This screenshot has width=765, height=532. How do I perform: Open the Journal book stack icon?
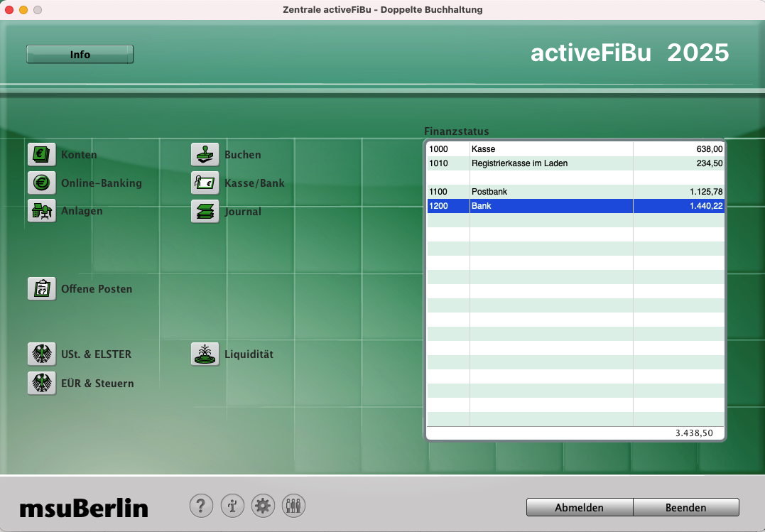coord(205,212)
